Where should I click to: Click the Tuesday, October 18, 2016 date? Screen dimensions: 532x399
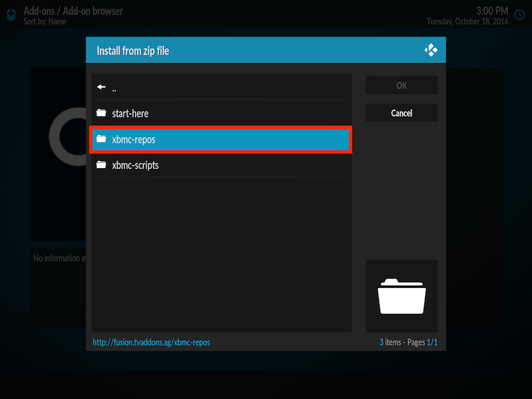click(x=467, y=22)
